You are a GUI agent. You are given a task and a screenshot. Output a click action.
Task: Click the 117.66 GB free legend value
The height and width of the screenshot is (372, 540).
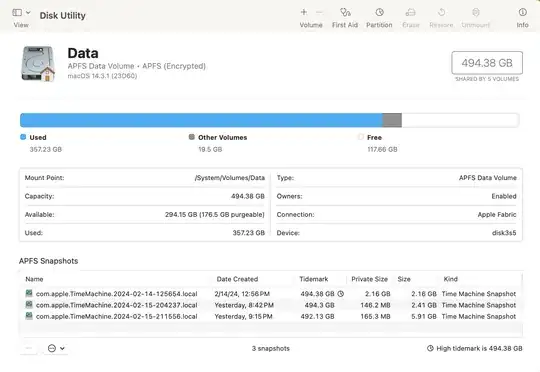point(382,149)
